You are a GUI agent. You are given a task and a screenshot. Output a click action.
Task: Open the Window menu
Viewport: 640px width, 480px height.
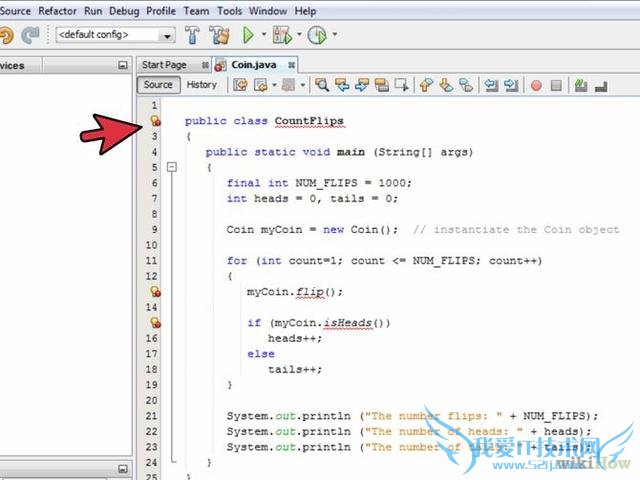268,11
